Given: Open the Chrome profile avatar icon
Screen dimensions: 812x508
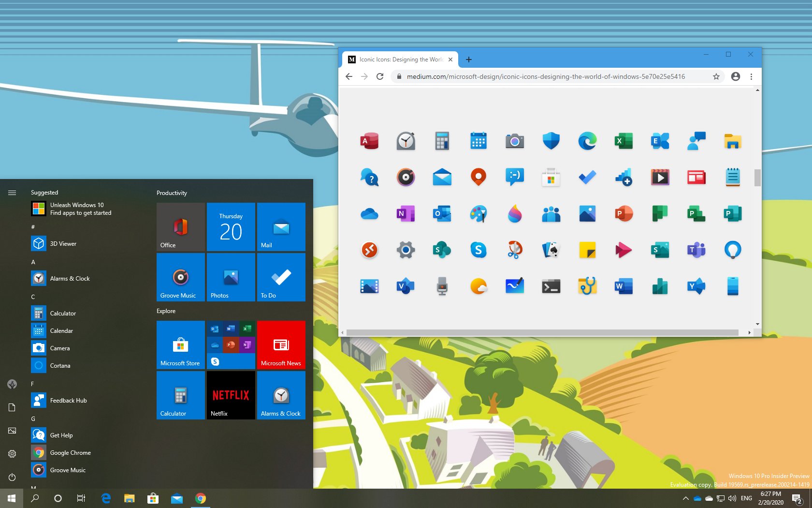Looking at the screenshot, I should [x=735, y=76].
